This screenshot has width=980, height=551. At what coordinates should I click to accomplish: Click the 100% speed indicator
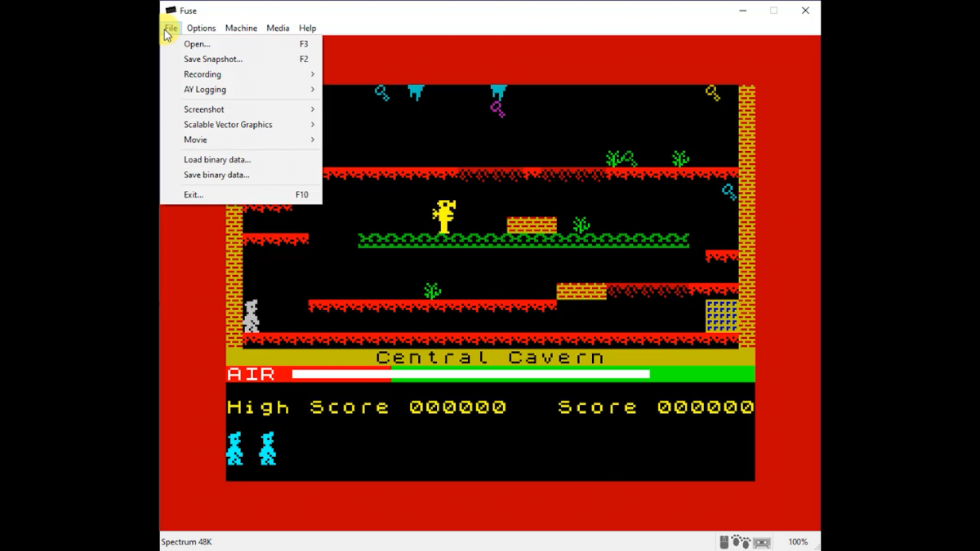click(x=798, y=541)
